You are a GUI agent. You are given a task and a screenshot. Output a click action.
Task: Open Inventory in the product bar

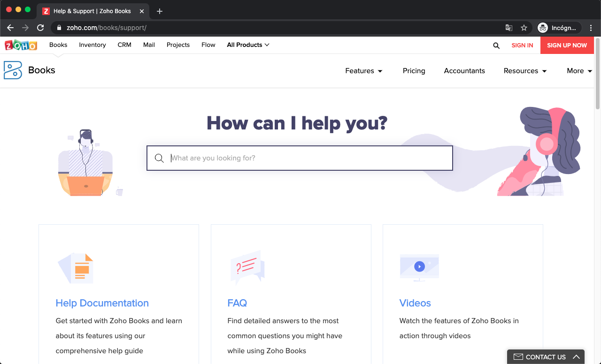(92, 45)
